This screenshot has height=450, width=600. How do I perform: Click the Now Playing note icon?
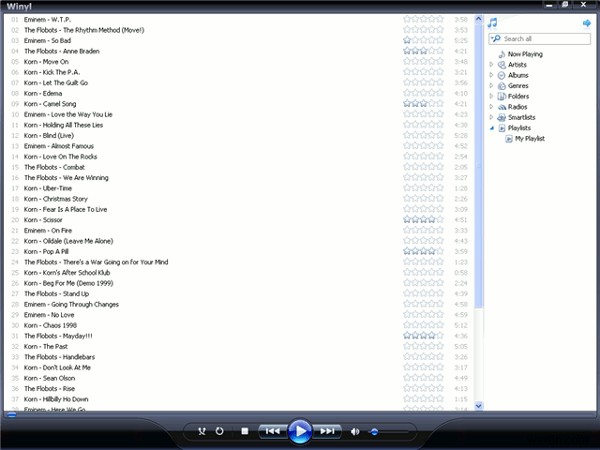[x=502, y=54]
